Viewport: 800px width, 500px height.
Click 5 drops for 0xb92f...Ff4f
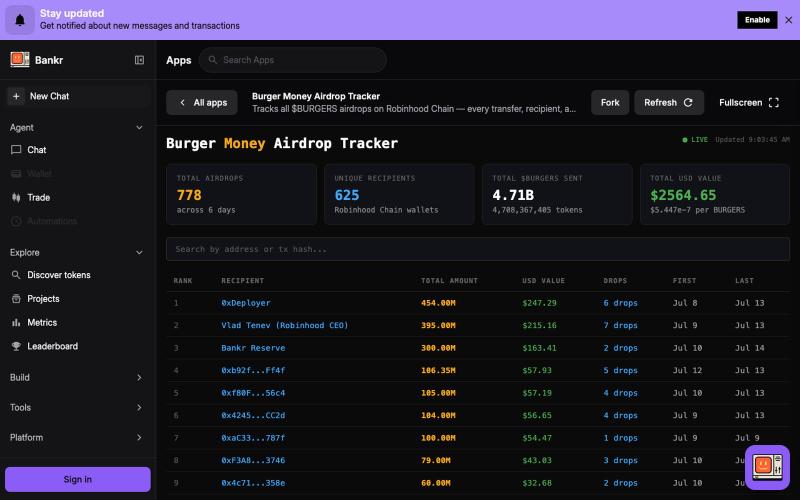coord(620,370)
